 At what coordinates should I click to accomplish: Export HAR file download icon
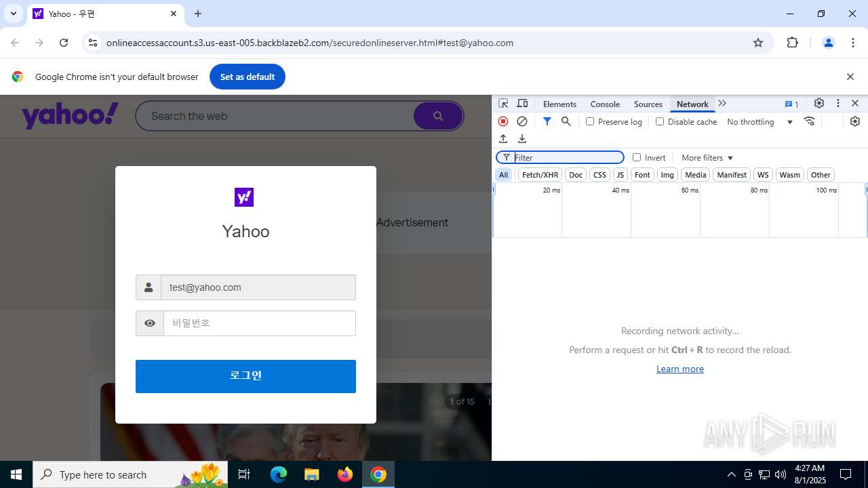coord(522,138)
